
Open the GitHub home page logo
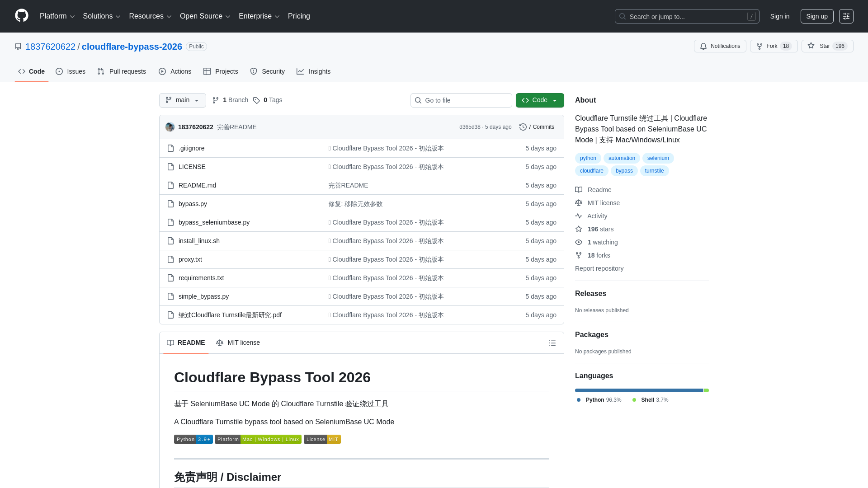(x=21, y=16)
